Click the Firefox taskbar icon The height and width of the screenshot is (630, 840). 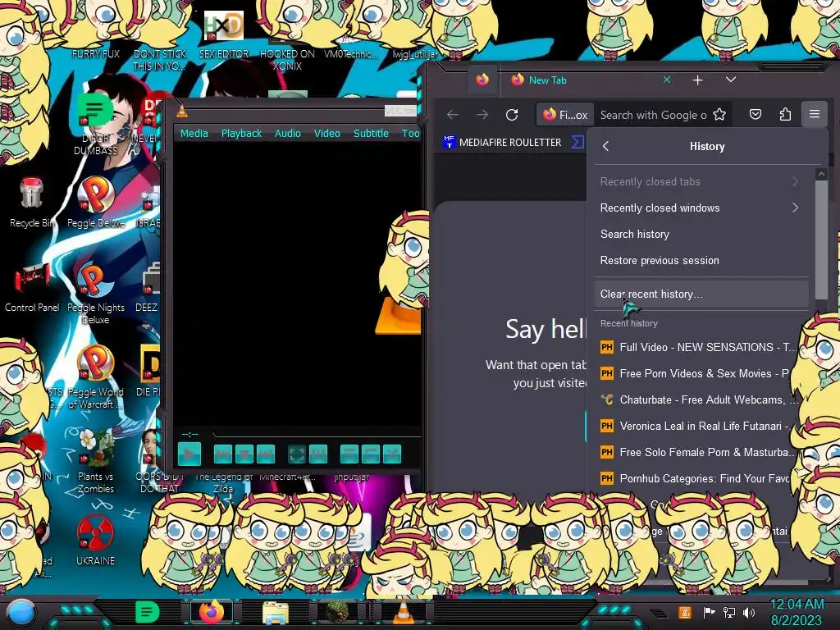(x=212, y=612)
